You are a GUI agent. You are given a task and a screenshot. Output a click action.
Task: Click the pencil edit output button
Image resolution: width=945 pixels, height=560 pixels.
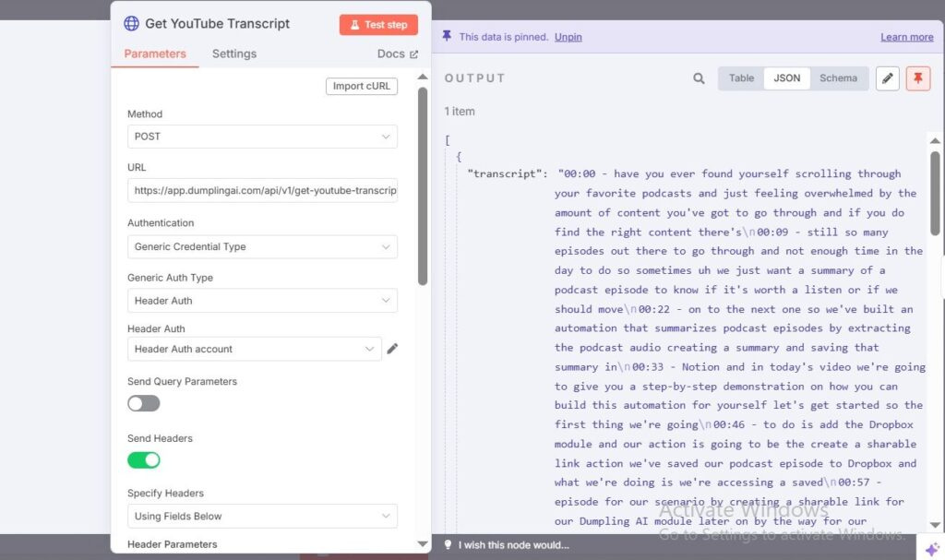click(888, 78)
